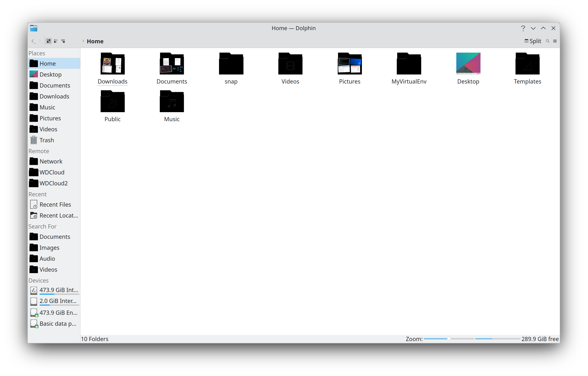Go forward with the Forward arrow
This screenshot has width=588, height=376.
(40, 41)
